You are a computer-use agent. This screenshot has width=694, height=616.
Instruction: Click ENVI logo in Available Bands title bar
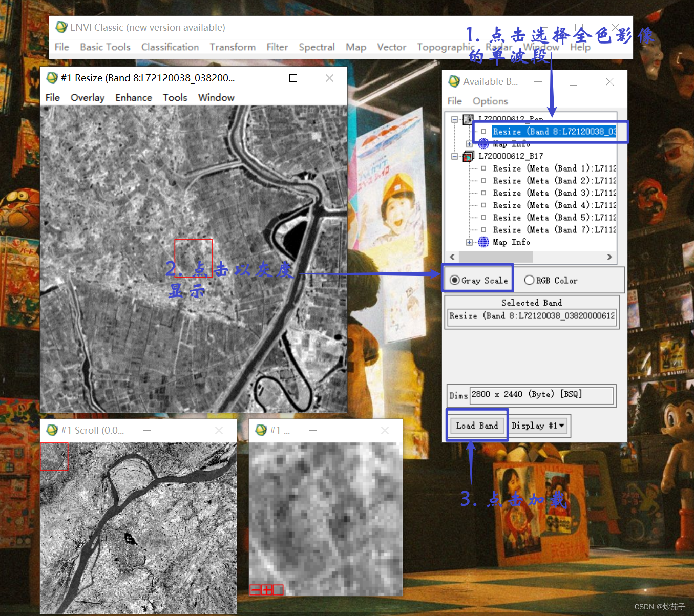(454, 81)
